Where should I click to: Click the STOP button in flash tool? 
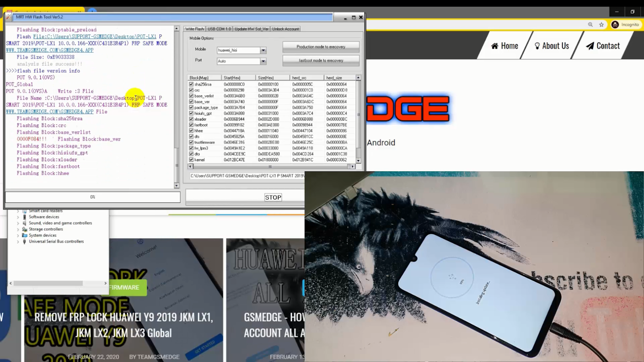[x=273, y=197]
